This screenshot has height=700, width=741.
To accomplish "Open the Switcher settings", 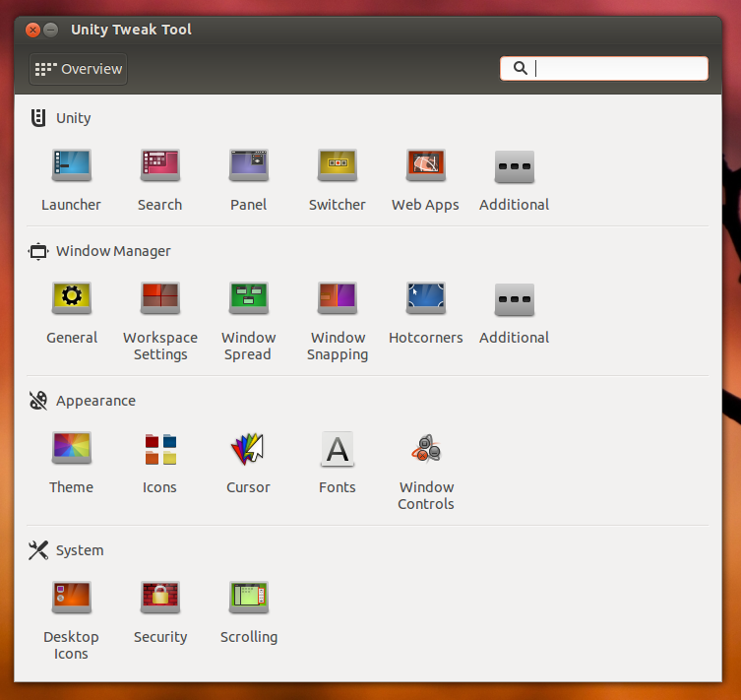I will (x=337, y=167).
